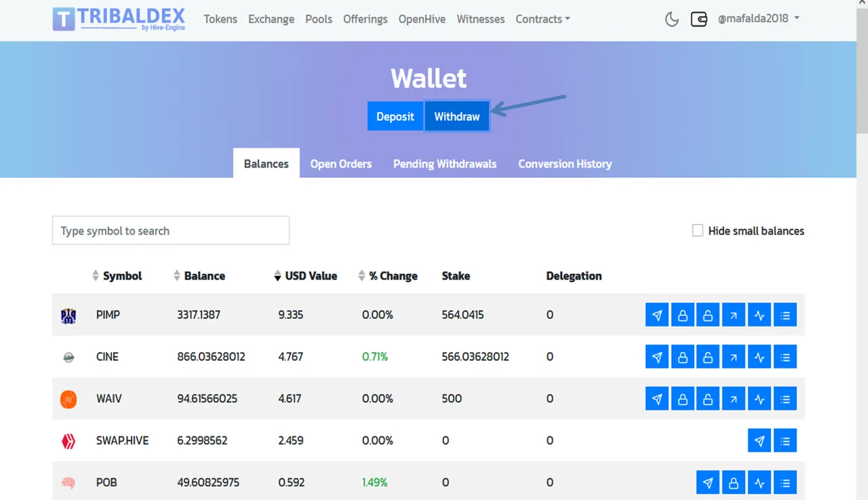Open the list history icon for SWAP.HIVE
Screen dimensions: 868x500
tap(785, 441)
